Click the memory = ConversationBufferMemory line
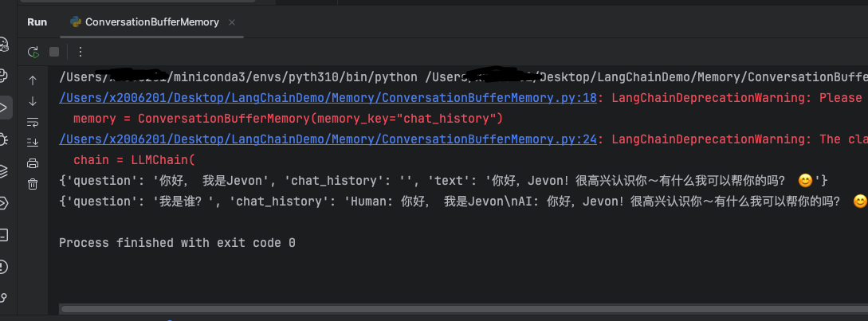This screenshot has width=868, height=321. 287,119
